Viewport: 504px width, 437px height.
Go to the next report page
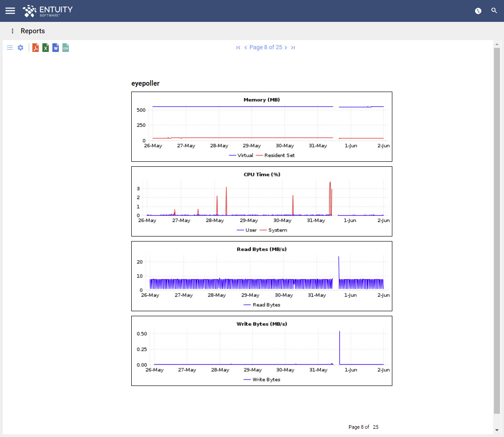click(286, 47)
